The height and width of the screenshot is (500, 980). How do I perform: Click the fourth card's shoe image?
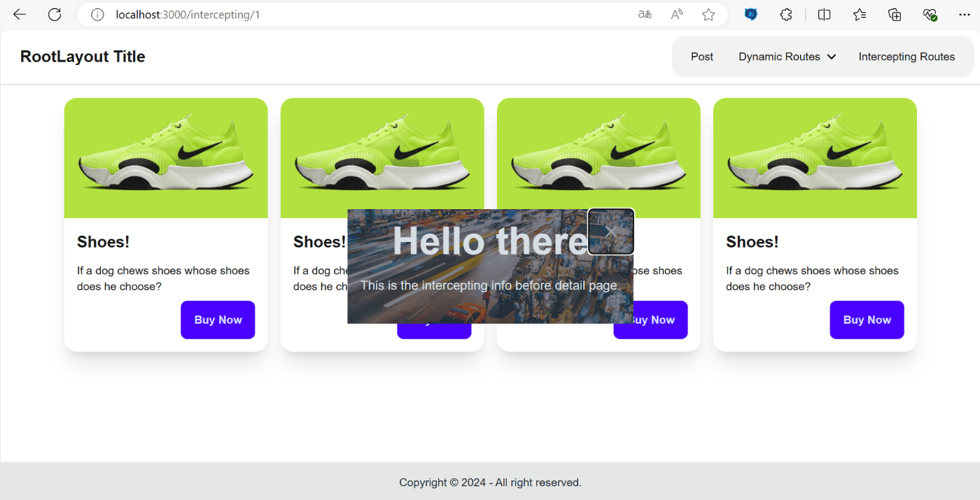click(815, 158)
